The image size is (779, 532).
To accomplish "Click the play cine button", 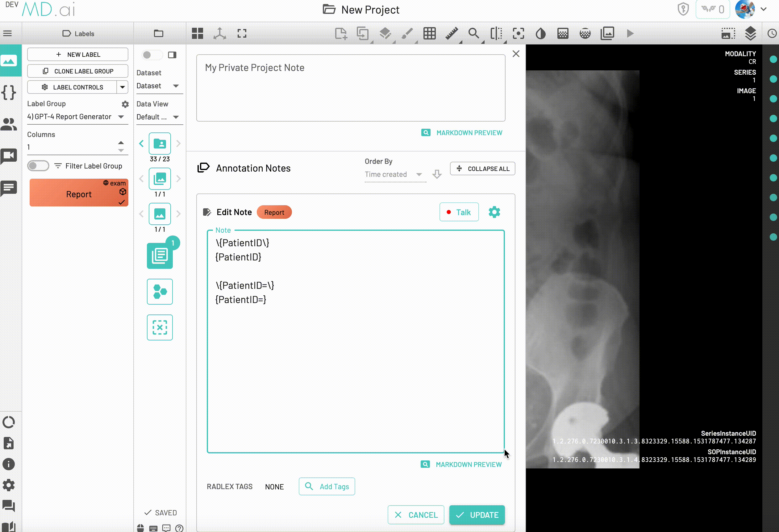I will pyautogui.click(x=630, y=34).
